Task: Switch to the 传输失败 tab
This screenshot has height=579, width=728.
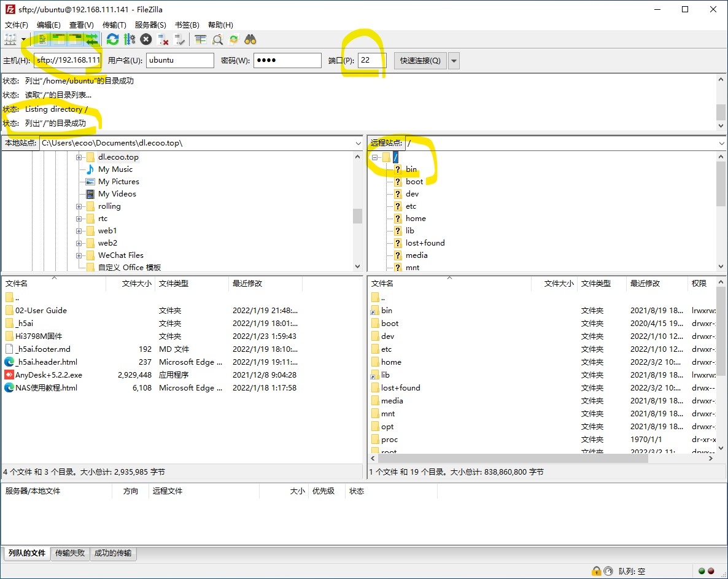Action: coord(70,553)
